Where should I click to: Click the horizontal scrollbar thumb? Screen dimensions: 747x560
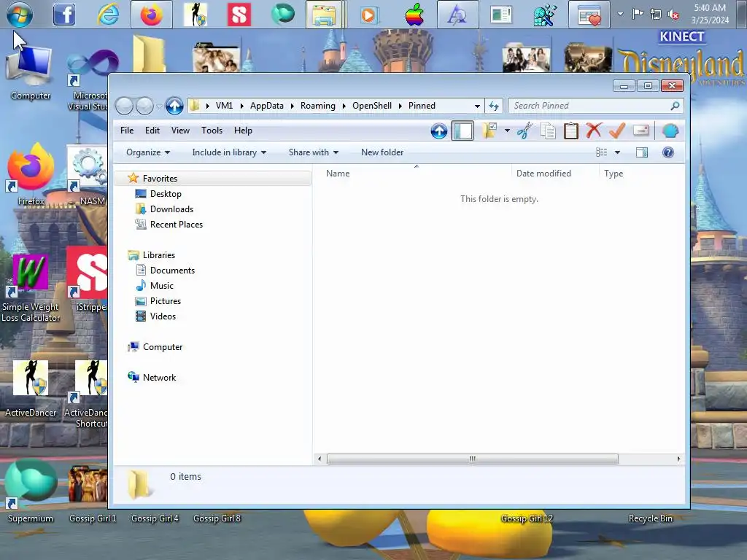473,459
